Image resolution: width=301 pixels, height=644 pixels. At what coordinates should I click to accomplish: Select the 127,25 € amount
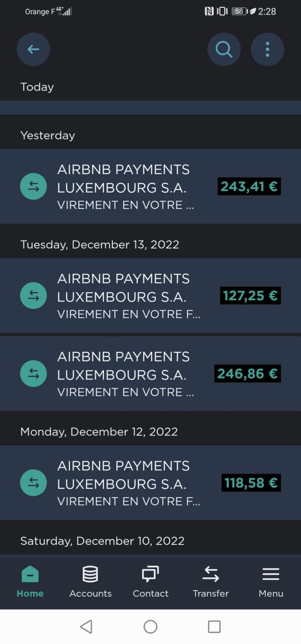250,296
